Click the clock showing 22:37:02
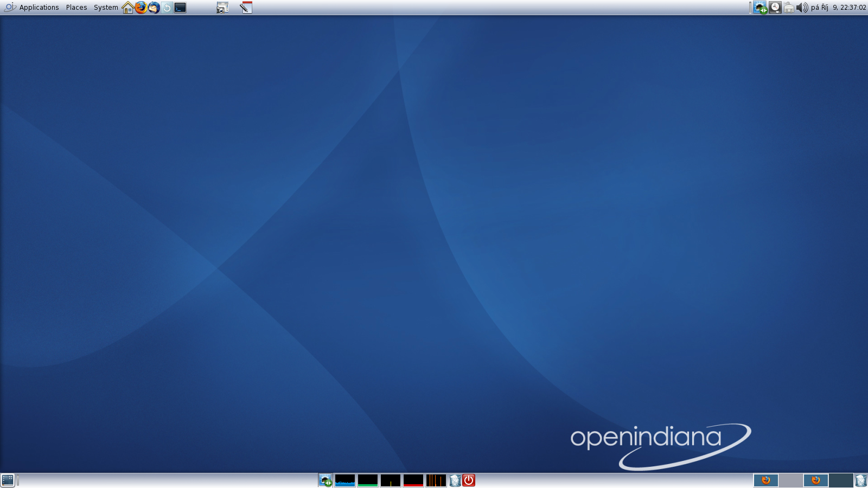The width and height of the screenshot is (868, 488). [x=839, y=8]
